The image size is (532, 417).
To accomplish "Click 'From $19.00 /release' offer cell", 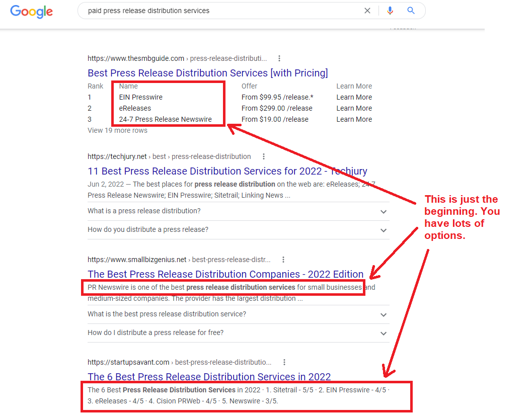I will click(x=275, y=119).
